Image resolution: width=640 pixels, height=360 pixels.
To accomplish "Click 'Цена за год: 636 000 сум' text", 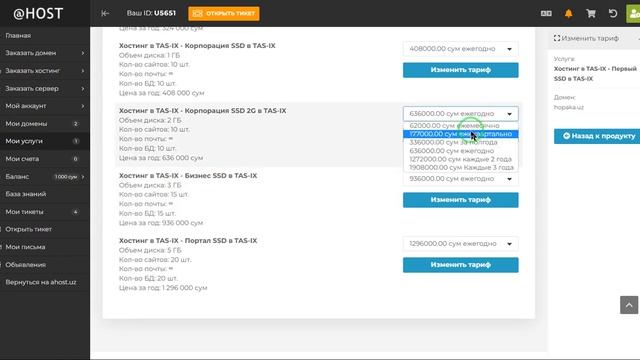I will (161, 158).
